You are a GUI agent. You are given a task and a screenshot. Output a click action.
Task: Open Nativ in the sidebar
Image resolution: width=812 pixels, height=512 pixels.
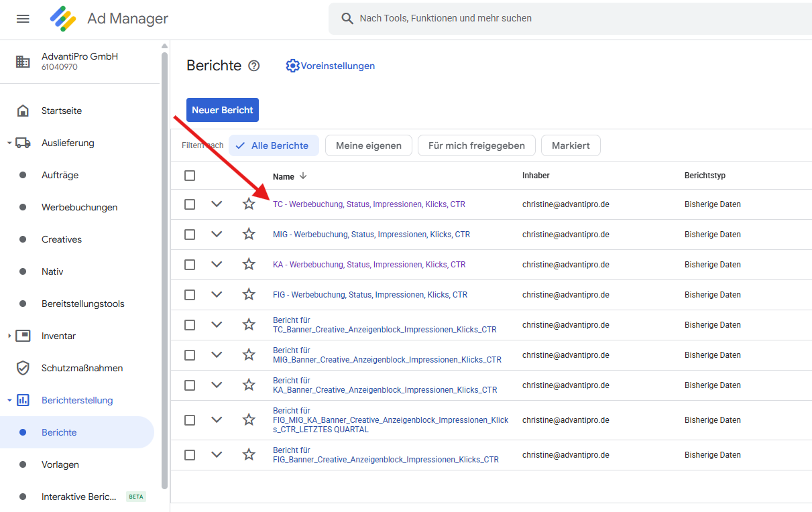pyautogui.click(x=52, y=271)
